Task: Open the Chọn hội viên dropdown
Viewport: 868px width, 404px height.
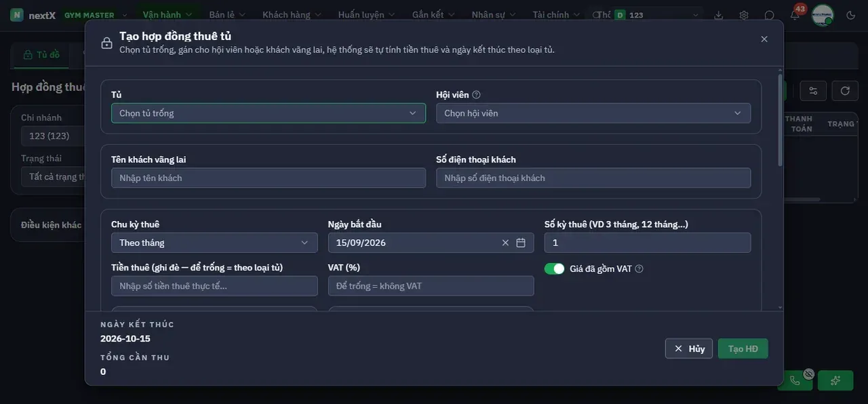Action: coord(593,113)
